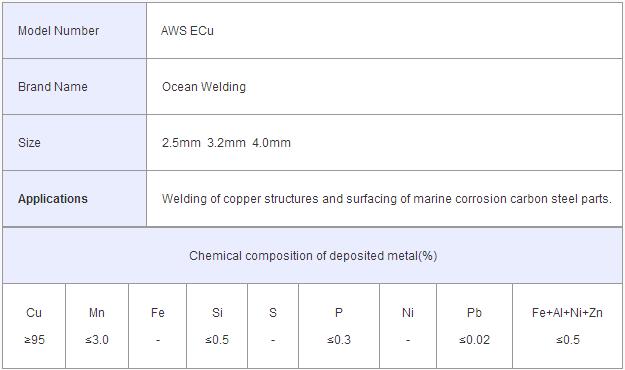The width and height of the screenshot is (625, 370).
Task: Select the ≤0.5 silicon value
Action: pos(217,340)
